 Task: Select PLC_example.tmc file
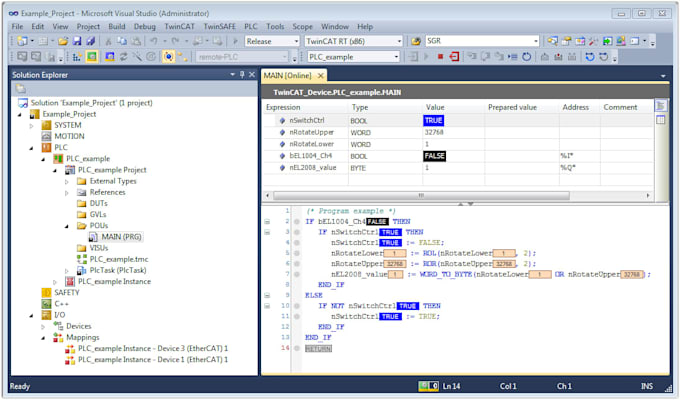(x=119, y=259)
